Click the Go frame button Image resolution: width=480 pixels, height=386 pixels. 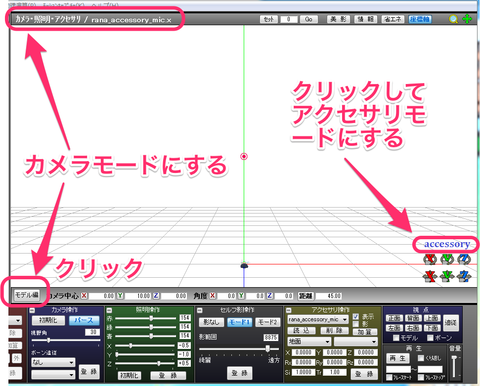[x=308, y=19]
